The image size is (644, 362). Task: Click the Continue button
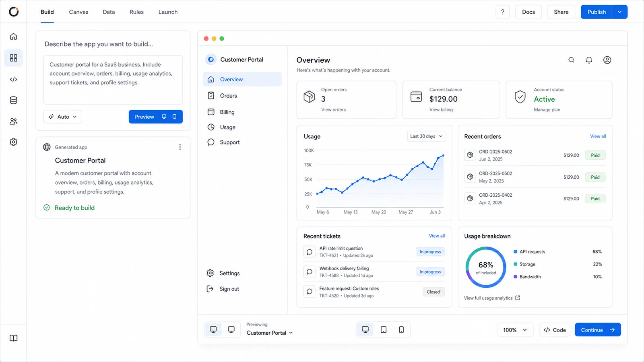point(598,330)
